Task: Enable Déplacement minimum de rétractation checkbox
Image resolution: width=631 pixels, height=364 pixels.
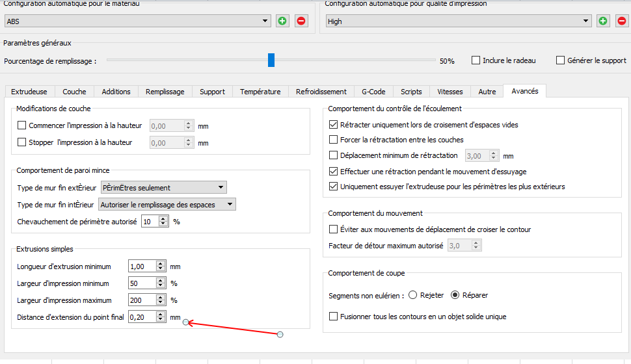Action: 333,155
